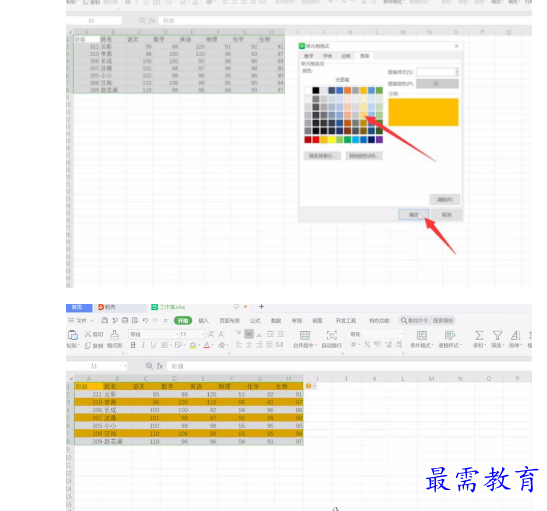Viewport: 547px width, 511px height.
Task: Pick the purple swatch in bottom row
Action: point(379,140)
